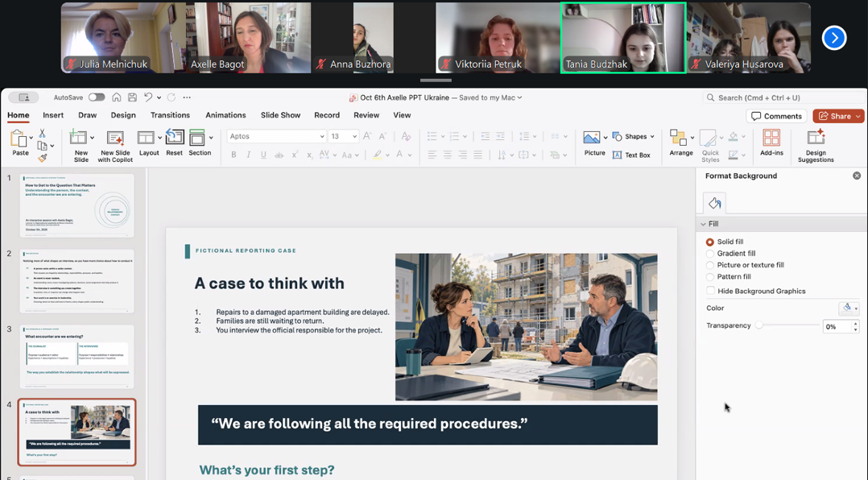Open the Slide Show tab
868x480 pixels.
pyautogui.click(x=281, y=115)
